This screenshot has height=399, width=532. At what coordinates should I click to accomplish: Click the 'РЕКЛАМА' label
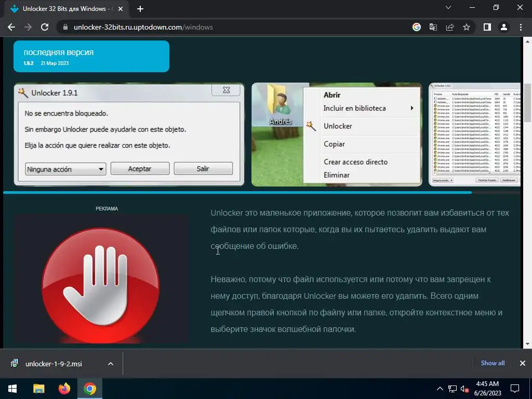107,209
